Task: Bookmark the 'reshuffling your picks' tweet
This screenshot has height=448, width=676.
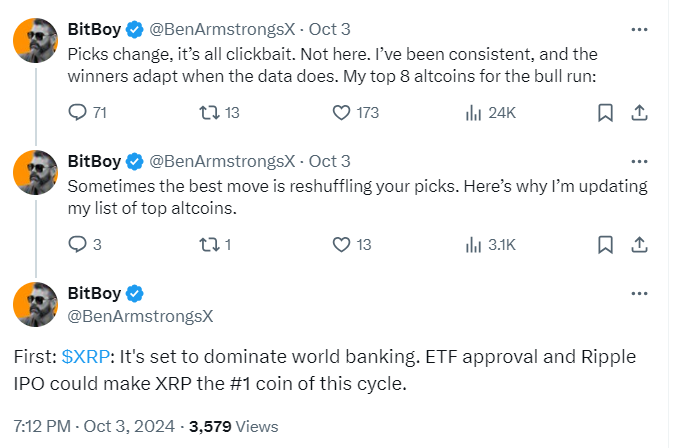Action: pos(604,244)
